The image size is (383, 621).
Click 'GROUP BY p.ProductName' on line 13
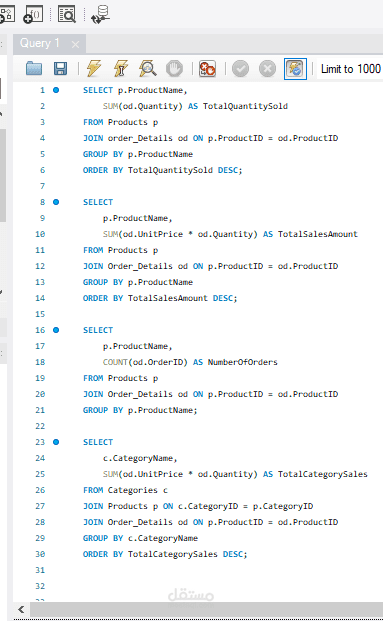pos(138,282)
